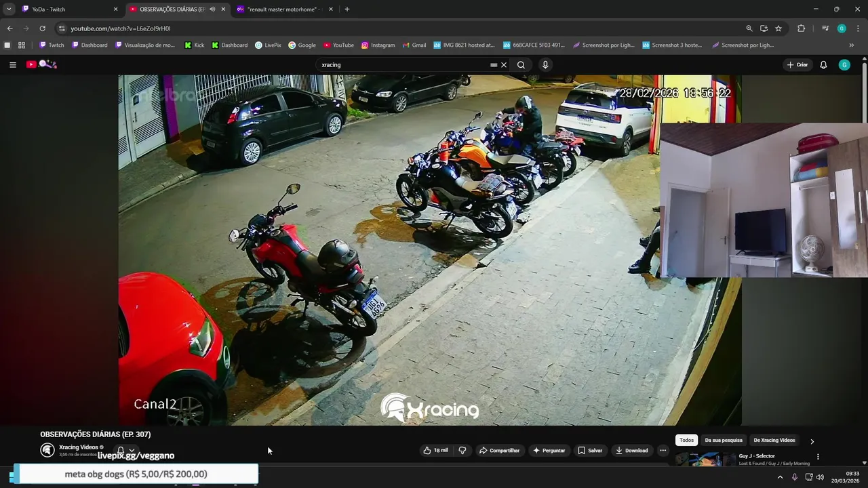Open the taskbar volume speaker icon
The height and width of the screenshot is (488, 868).
(820, 477)
